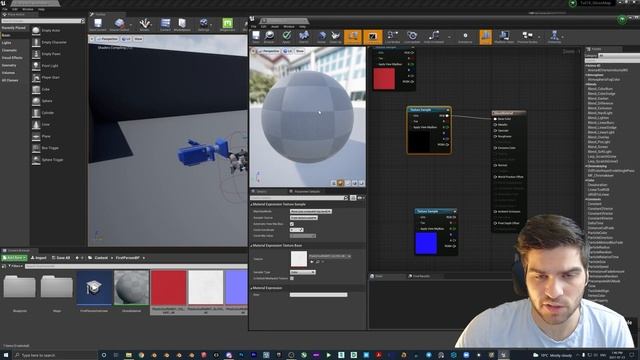Screen dimensions: 640x360
Task: Toggle Automatic View Mip Bias checkbox
Action: coord(291,224)
